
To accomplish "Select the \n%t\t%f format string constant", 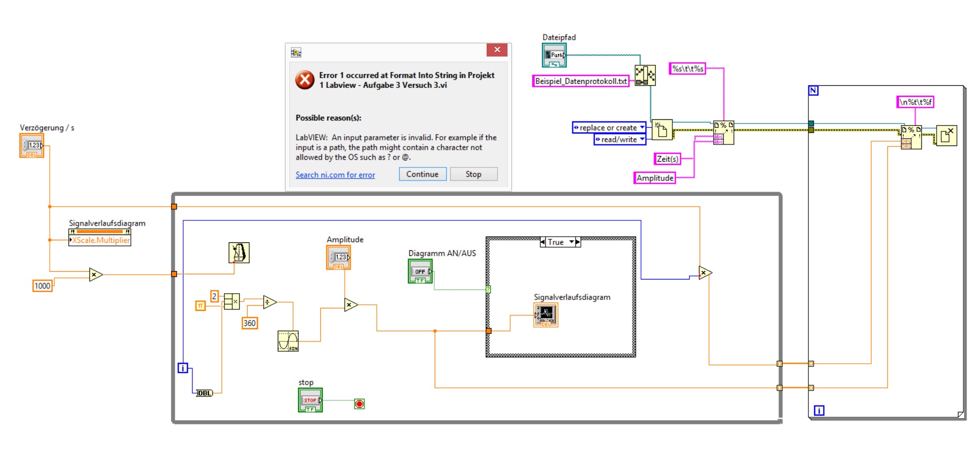I will 916,102.
